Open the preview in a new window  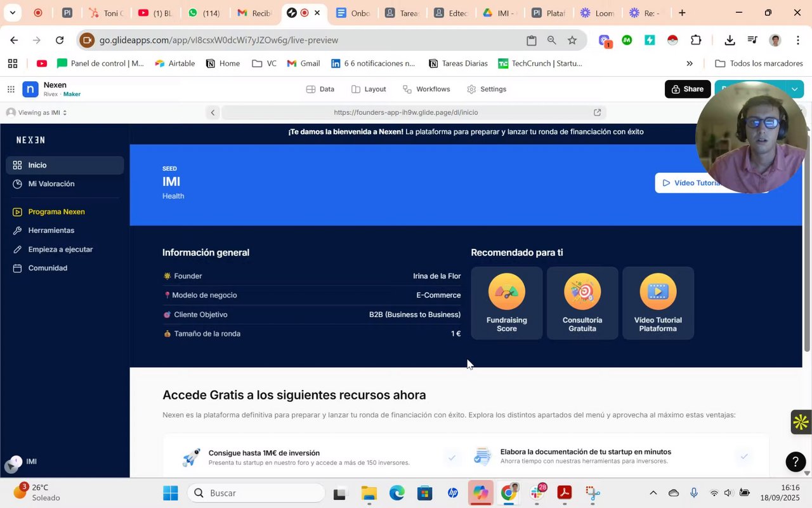tap(597, 112)
